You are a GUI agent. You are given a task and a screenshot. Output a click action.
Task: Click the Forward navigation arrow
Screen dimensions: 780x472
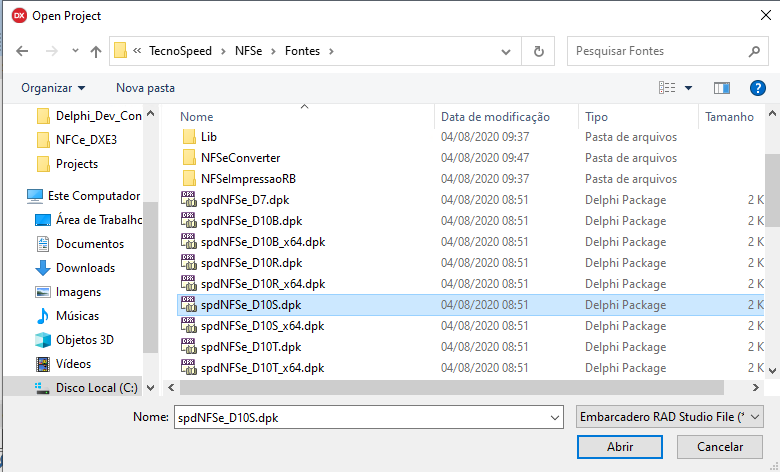[x=52, y=51]
